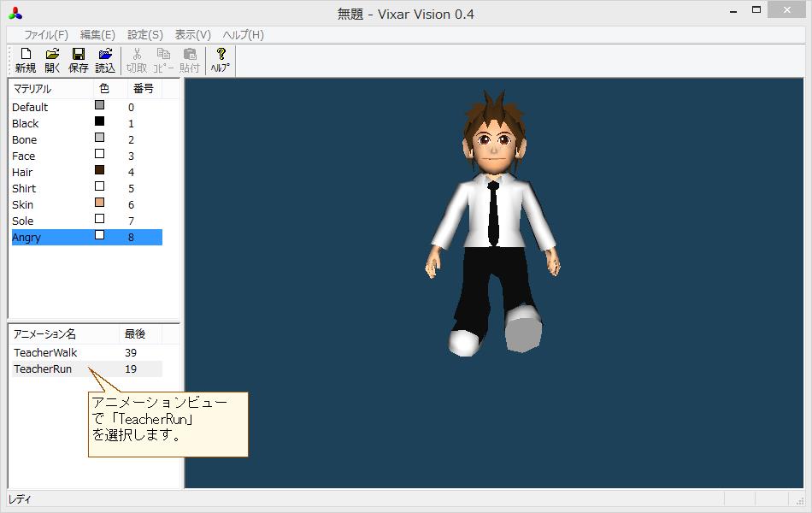Screen dimensions: 812x513
Task: Save the model with 保存 icon
Action: (x=78, y=58)
